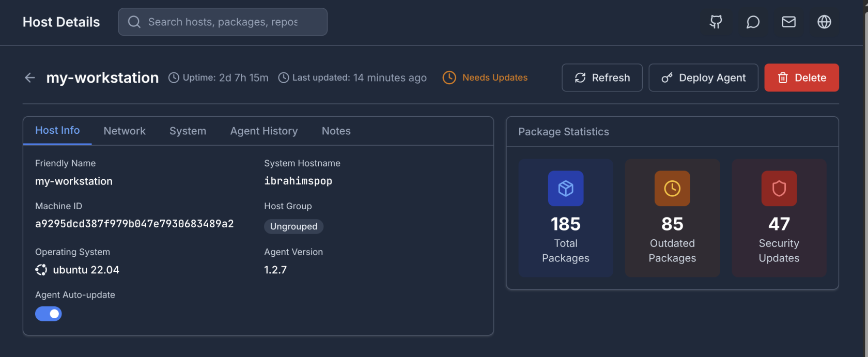Open the GitHub repository icon

(716, 22)
